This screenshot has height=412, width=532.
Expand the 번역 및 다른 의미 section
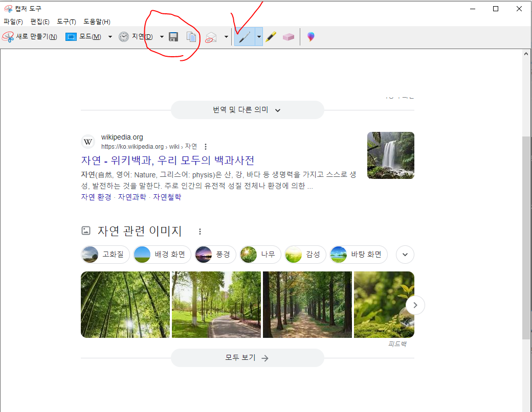tap(247, 109)
